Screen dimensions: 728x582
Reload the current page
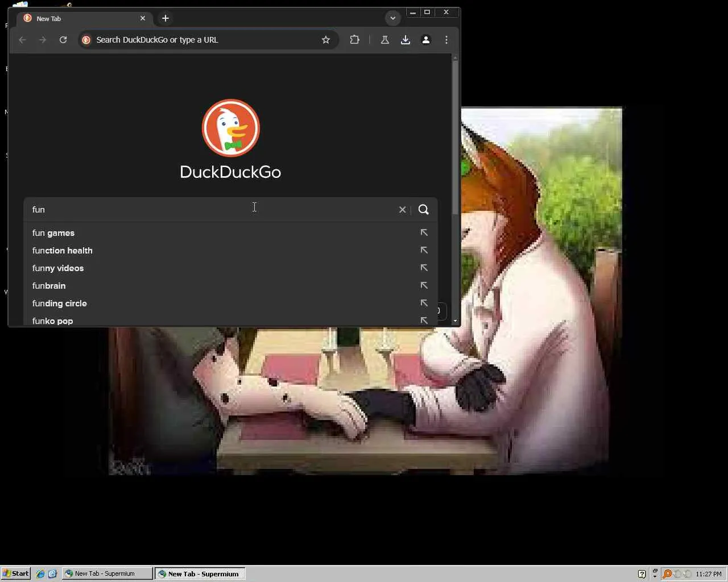[63, 40]
